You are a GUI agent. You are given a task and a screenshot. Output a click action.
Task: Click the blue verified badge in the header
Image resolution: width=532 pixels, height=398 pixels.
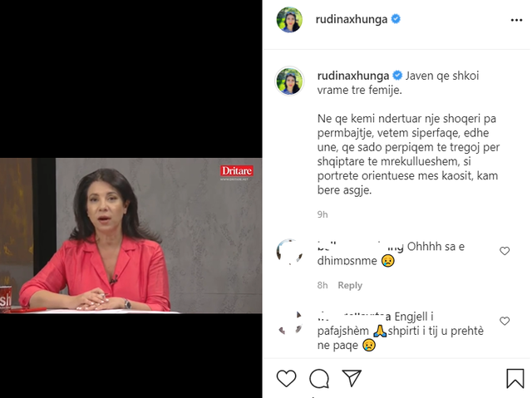click(396, 19)
